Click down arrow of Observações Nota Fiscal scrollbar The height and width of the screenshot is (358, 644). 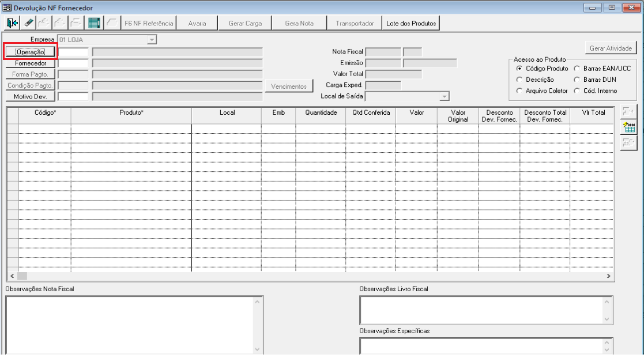pos(258,349)
